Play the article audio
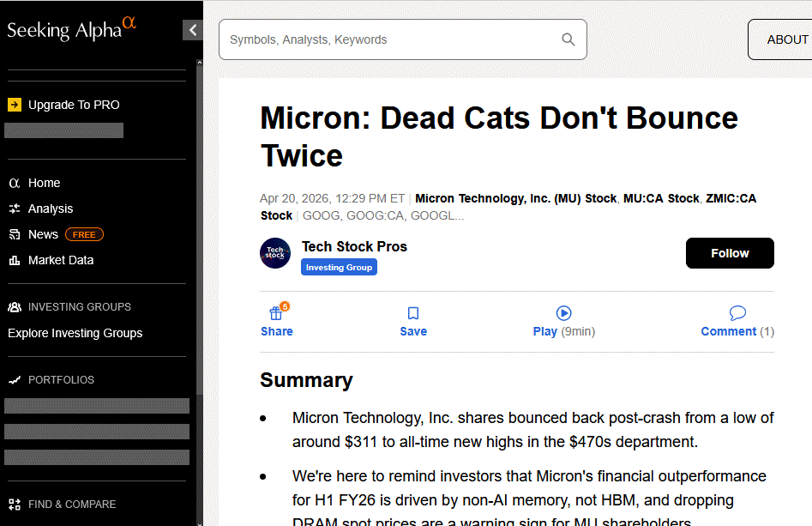The image size is (812, 526). pos(563,313)
